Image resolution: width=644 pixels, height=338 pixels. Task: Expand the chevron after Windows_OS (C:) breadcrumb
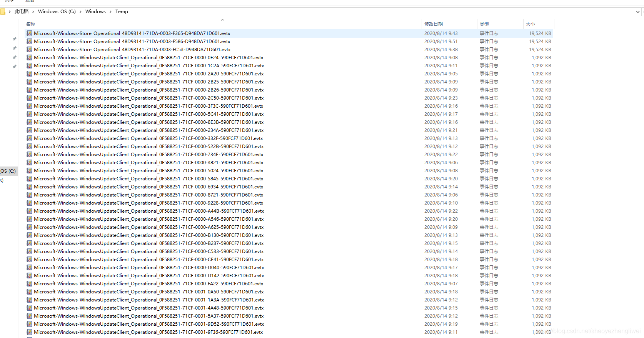[80, 12]
